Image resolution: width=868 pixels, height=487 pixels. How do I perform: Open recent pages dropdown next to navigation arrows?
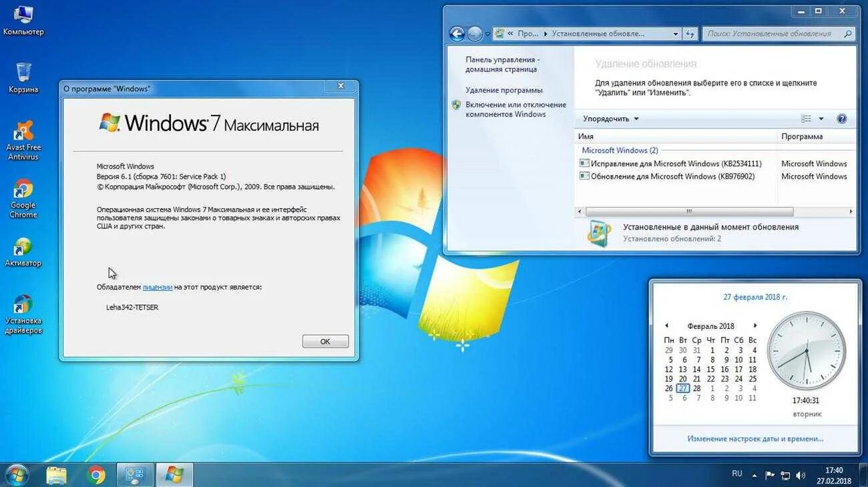pyautogui.click(x=487, y=33)
